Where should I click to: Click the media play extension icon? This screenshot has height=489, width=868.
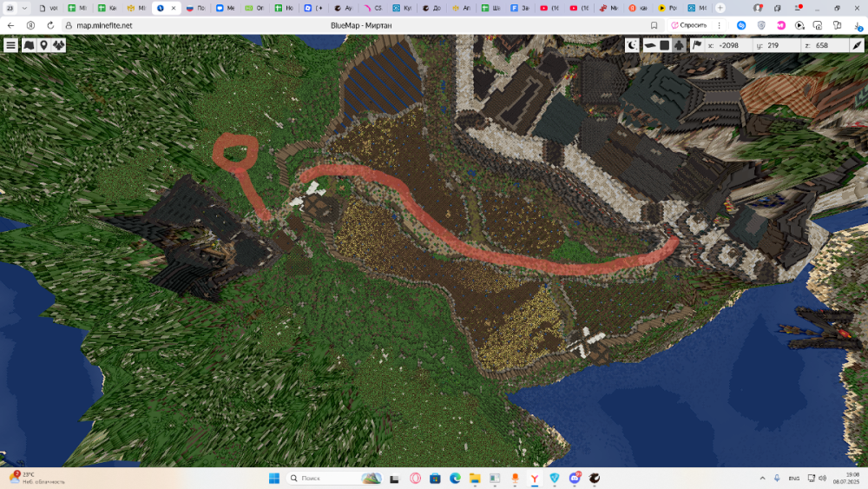click(799, 25)
